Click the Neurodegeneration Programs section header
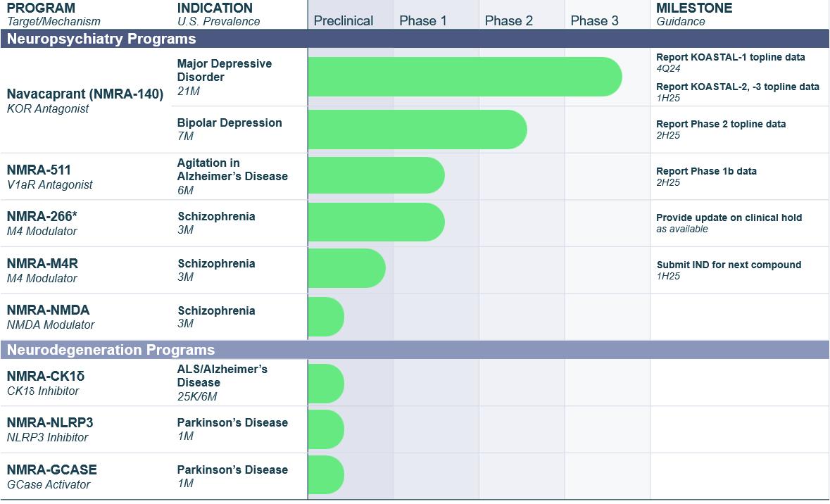The image size is (830, 504). click(x=111, y=350)
